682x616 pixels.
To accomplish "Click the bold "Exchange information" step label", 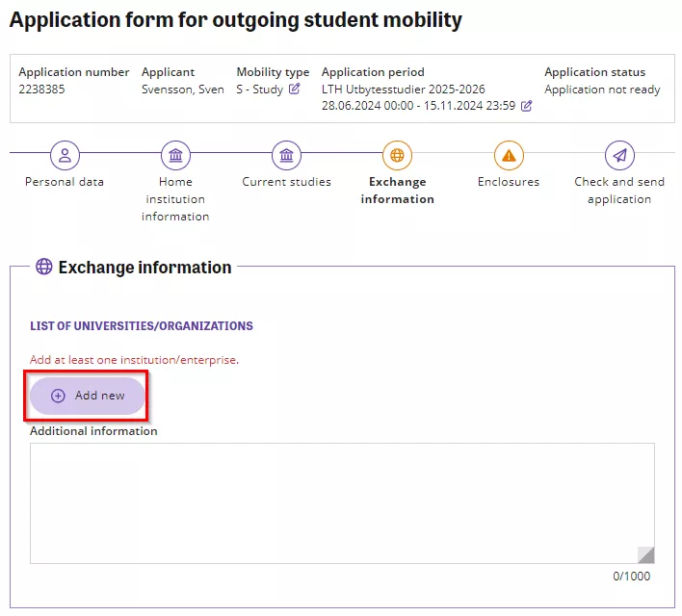I will 397,191.
